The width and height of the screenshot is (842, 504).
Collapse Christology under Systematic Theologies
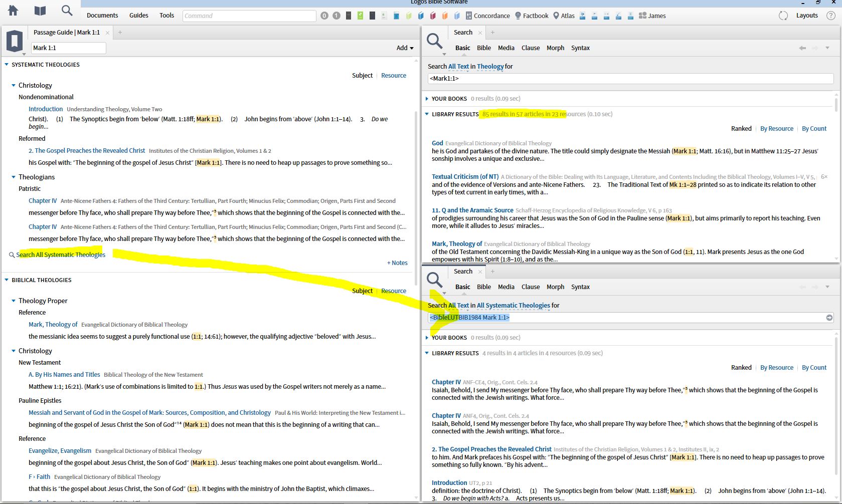(x=14, y=86)
